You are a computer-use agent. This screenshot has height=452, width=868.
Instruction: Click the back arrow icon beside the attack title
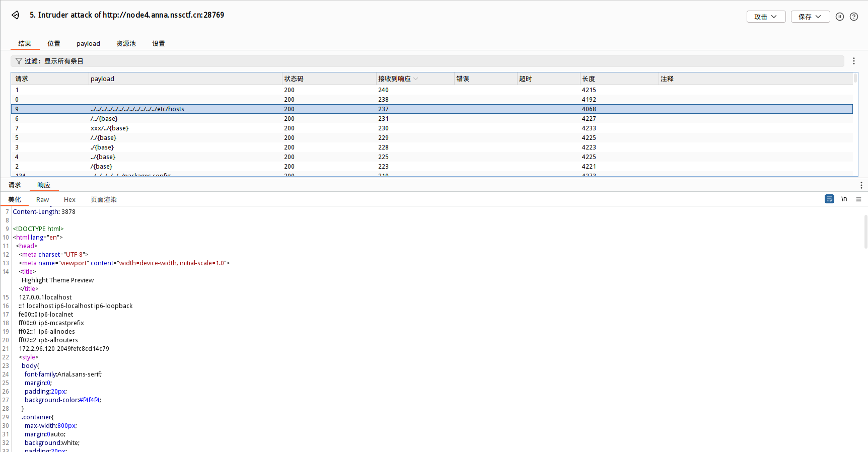click(16, 15)
